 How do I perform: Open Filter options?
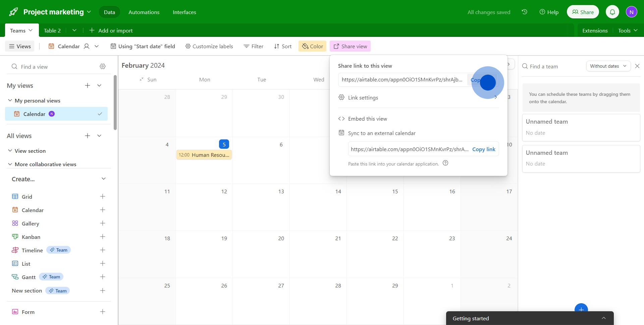point(254,46)
